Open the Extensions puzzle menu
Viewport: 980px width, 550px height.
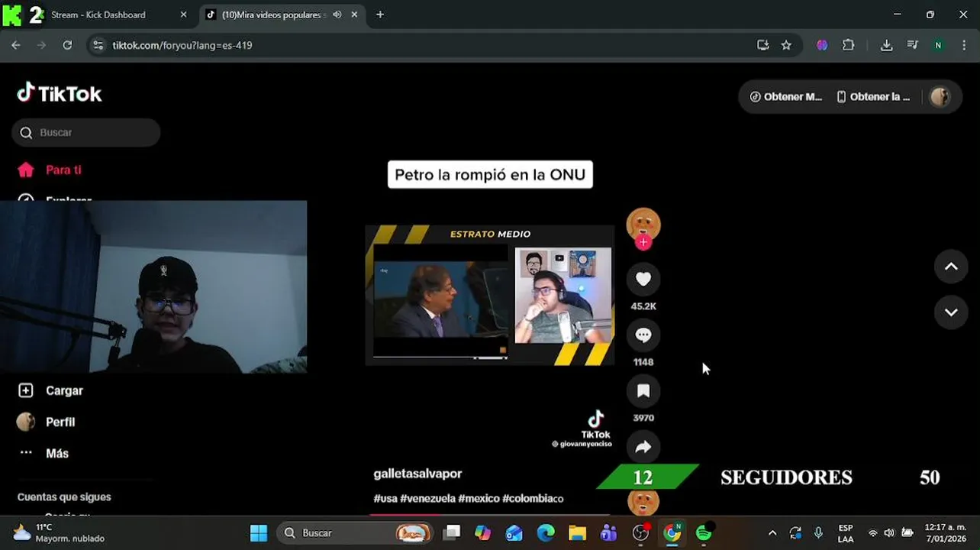click(x=848, y=45)
